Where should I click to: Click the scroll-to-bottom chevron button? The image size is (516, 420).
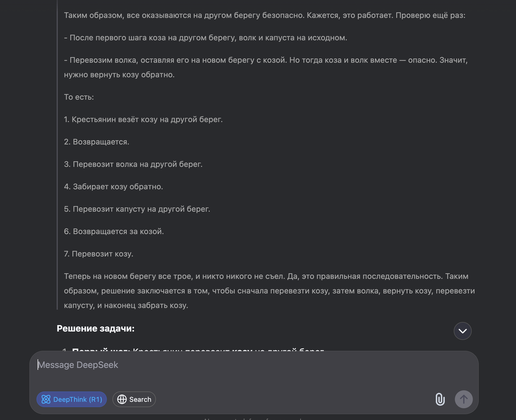[x=462, y=331]
